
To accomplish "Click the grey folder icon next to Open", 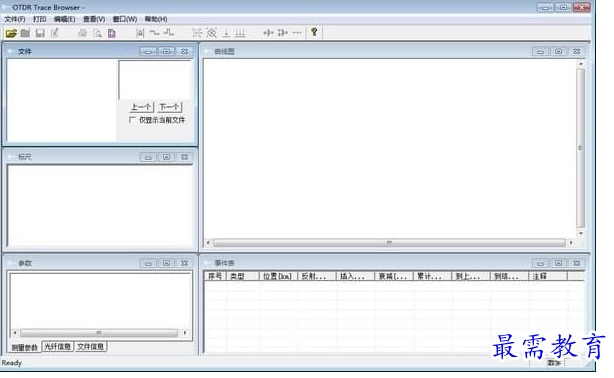I will [25, 33].
